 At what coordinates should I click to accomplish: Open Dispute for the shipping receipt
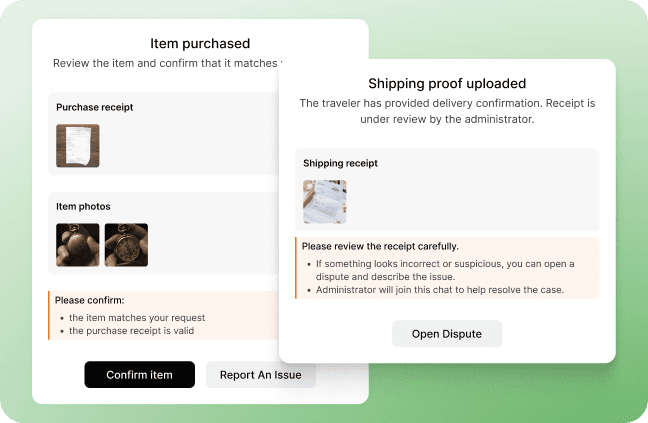[447, 334]
